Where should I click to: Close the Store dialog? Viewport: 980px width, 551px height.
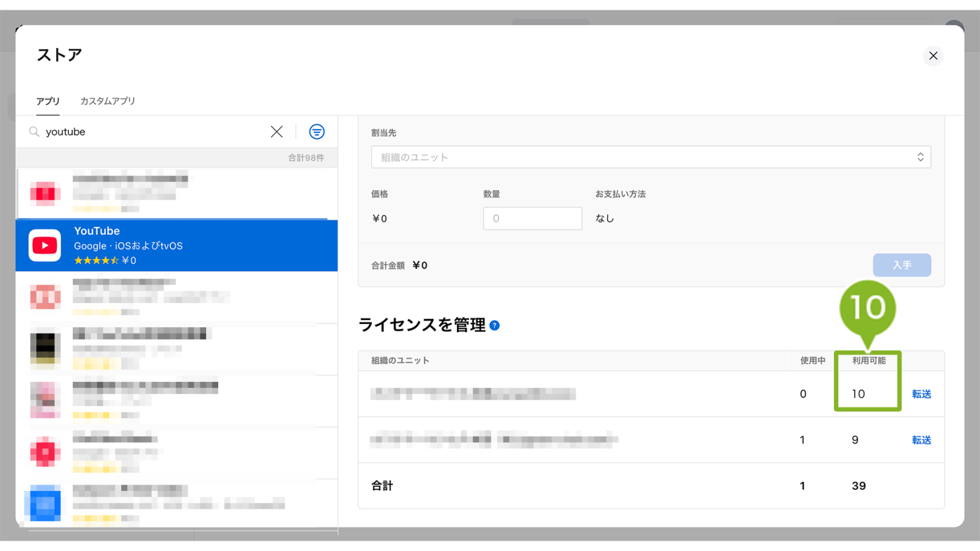click(933, 56)
